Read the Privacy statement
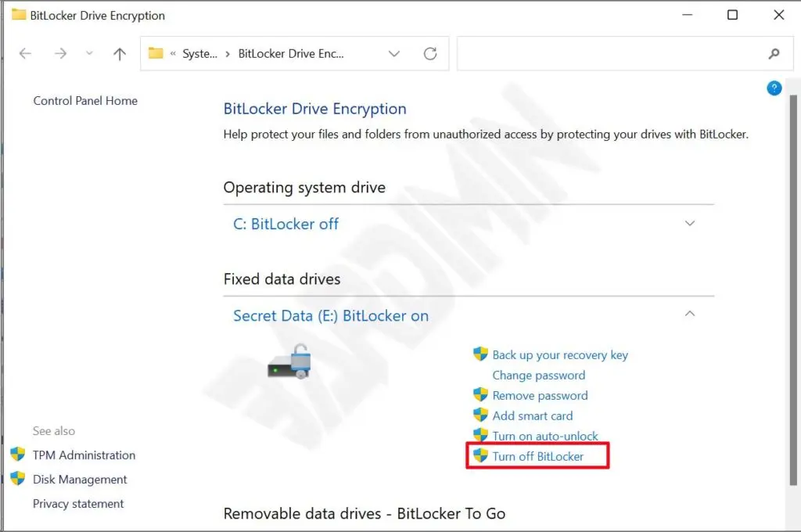Screen dimensions: 801x532 (78, 504)
